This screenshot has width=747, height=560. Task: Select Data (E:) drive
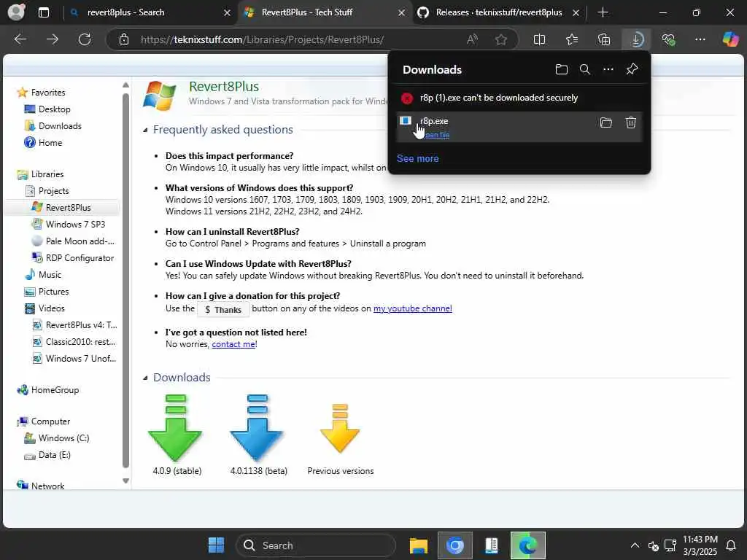[54, 455]
